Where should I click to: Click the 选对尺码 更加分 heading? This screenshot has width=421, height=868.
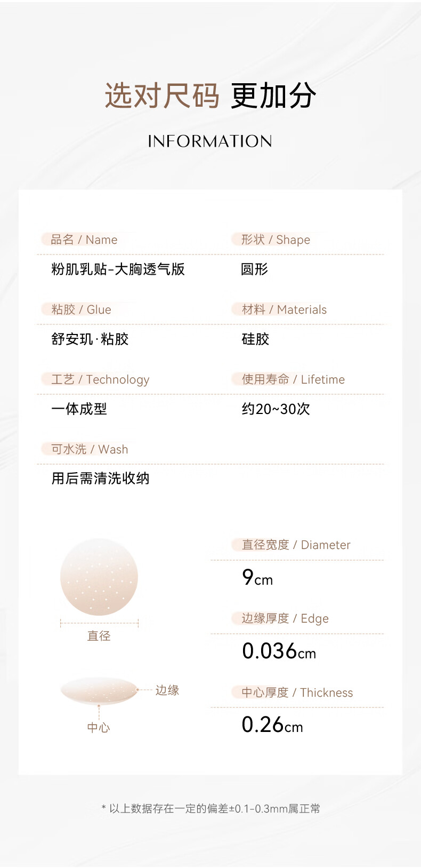click(x=210, y=96)
